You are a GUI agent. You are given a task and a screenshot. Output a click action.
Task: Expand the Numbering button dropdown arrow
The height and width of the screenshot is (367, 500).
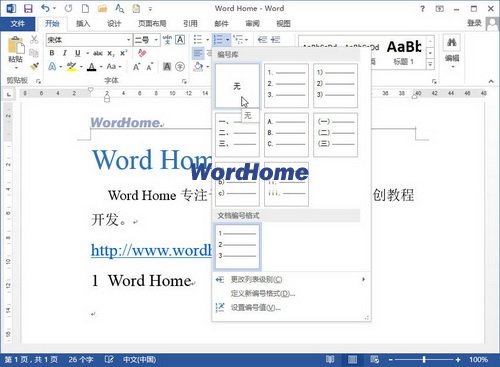[x=228, y=40]
